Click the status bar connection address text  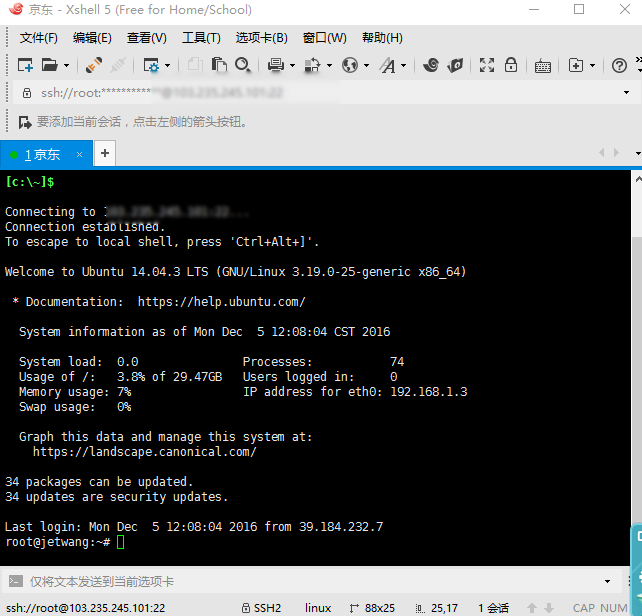[x=86, y=608]
